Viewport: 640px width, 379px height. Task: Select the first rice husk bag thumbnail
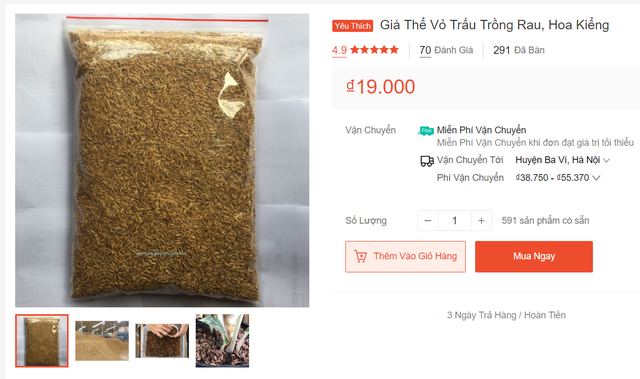42,341
